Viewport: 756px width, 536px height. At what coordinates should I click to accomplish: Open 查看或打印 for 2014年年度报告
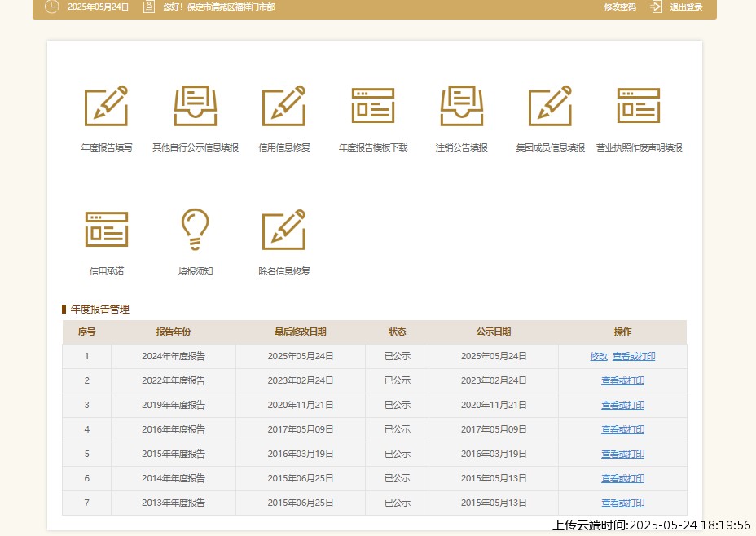point(622,479)
